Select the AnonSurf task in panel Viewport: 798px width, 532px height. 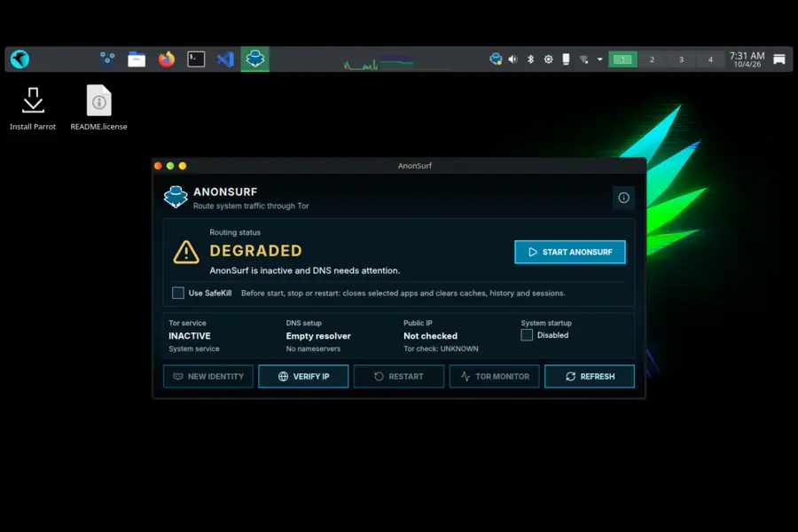tap(255, 59)
